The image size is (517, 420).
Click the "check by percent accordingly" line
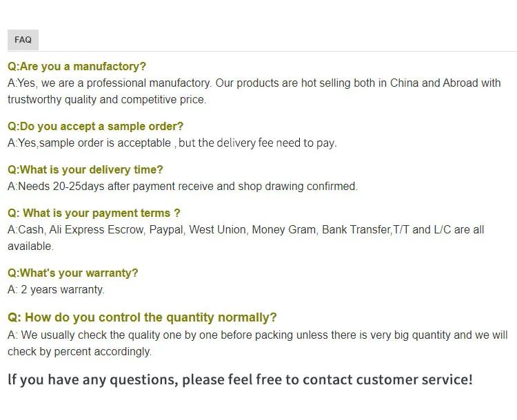coord(79,352)
